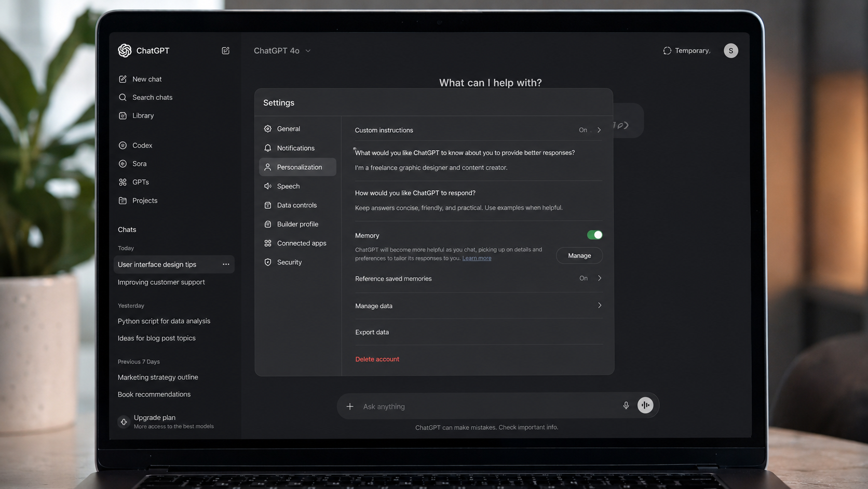The height and width of the screenshot is (489, 868).
Task: Click the Library icon in sidebar
Action: [123, 115]
